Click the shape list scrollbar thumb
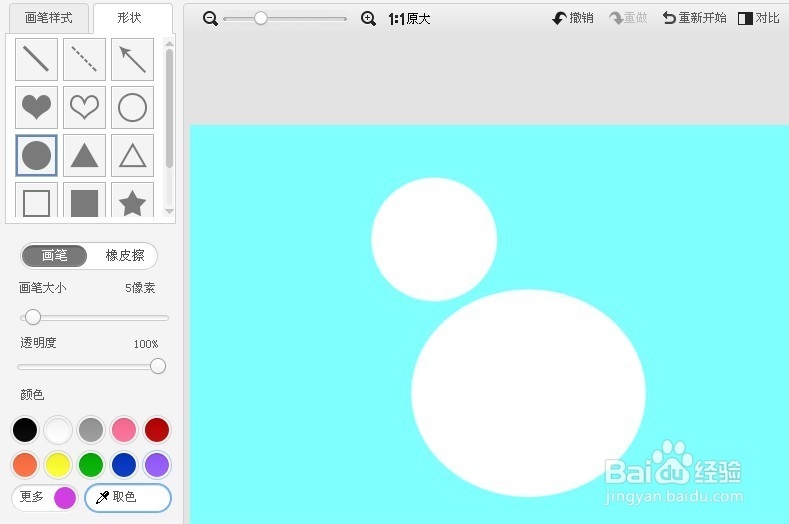The width and height of the screenshot is (789, 524). 169,108
